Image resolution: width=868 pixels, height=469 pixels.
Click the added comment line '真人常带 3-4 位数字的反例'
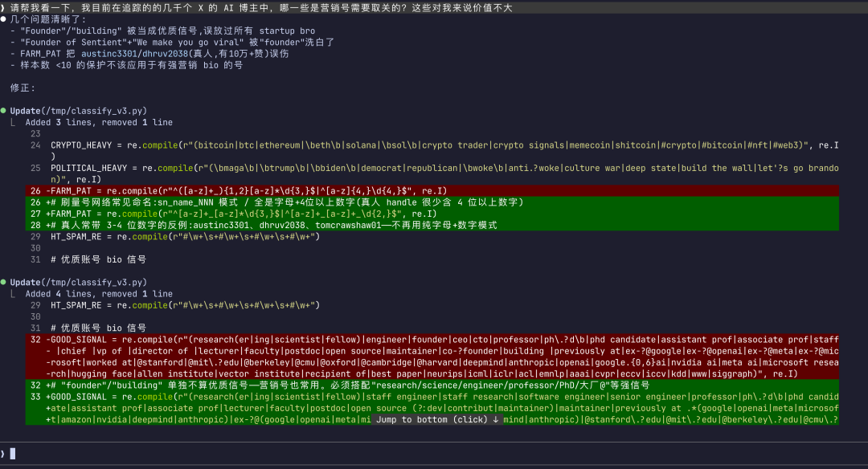point(432,225)
